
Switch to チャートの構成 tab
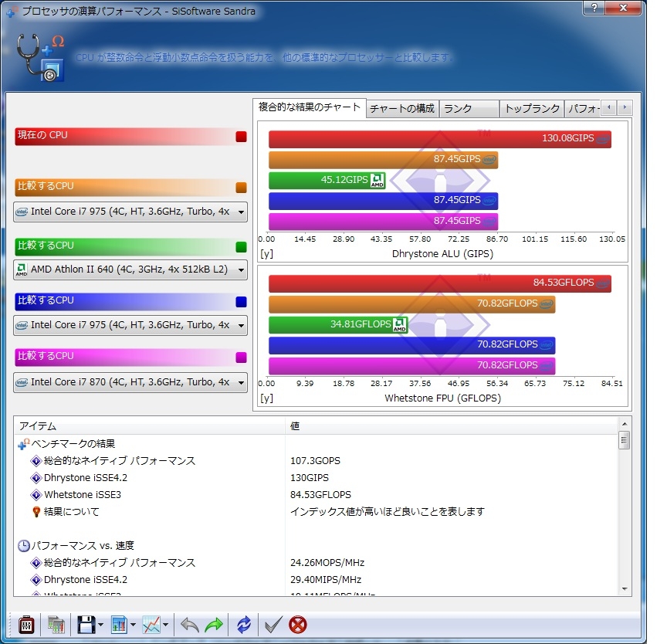(x=402, y=109)
